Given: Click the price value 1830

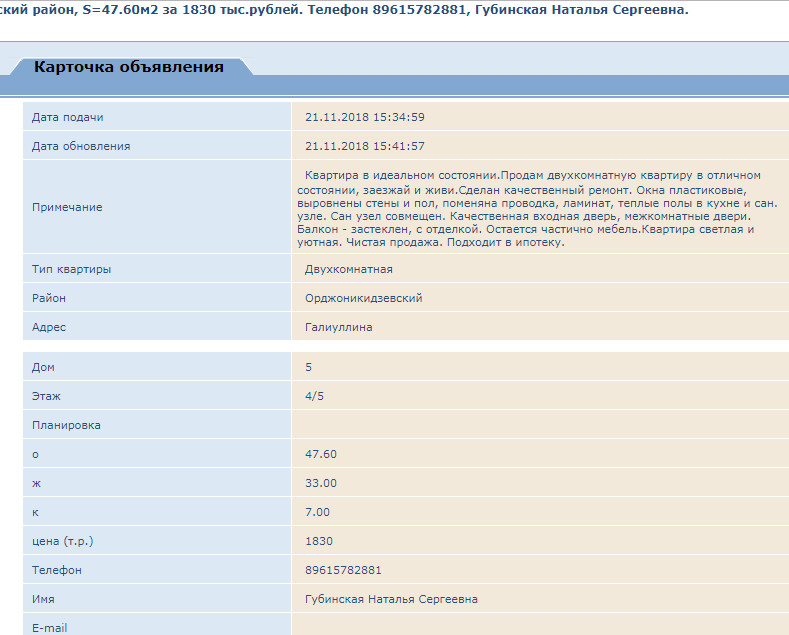Looking at the screenshot, I should point(318,541).
